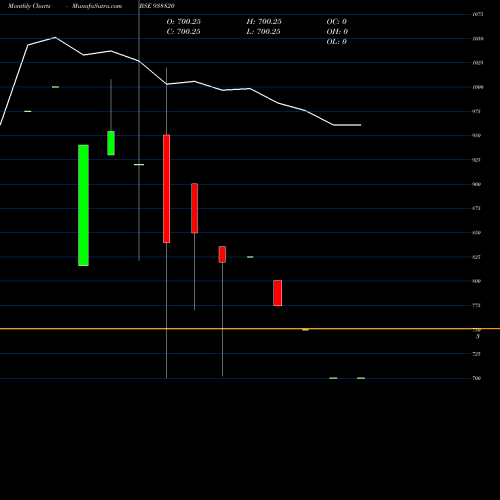Click the 875 price axis label
Image resolution: width=500 pixels, height=500 pixels.
click(x=476, y=208)
